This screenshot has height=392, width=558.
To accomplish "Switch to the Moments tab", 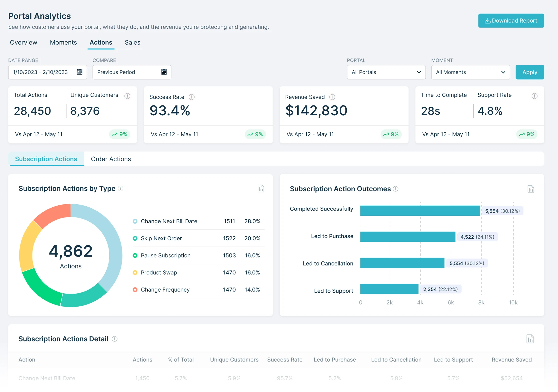I will (63, 42).
